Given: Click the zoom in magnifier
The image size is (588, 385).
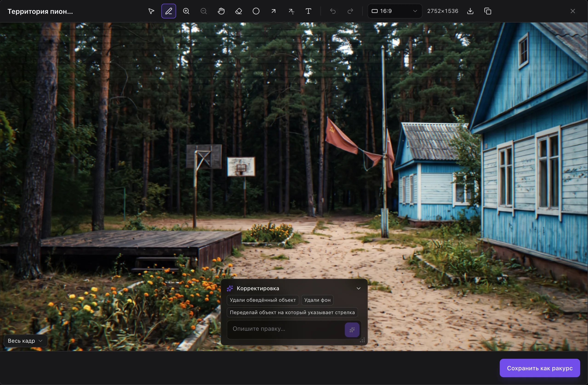Looking at the screenshot, I should pos(186,11).
